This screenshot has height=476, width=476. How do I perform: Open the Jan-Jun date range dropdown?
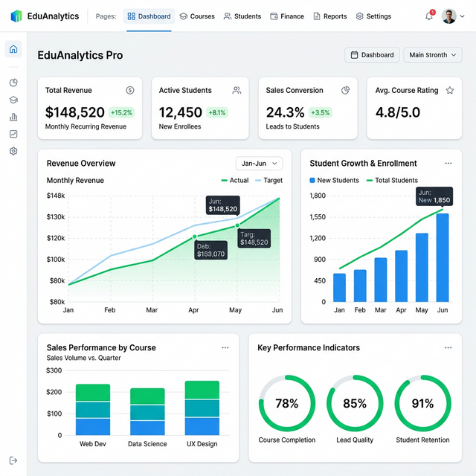point(259,164)
